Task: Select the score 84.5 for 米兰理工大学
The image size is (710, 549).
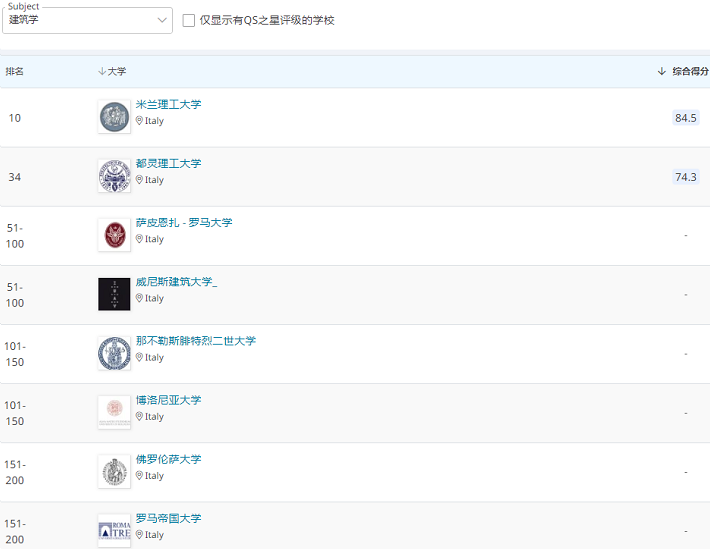Action: (686, 118)
